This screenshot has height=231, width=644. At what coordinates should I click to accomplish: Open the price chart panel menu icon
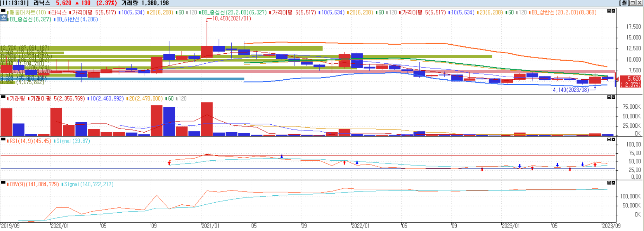[3, 11]
